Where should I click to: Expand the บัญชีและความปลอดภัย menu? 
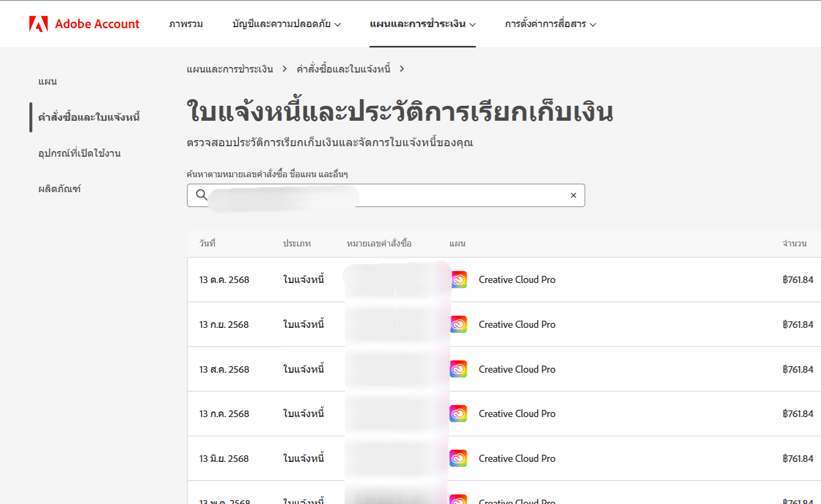(x=287, y=24)
